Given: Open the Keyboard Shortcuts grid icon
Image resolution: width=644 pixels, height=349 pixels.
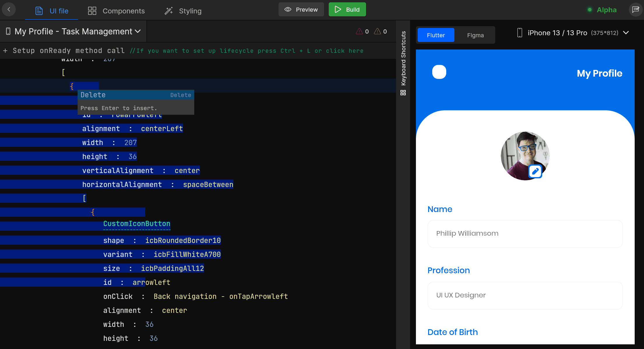Looking at the screenshot, I should coord(403,93).
